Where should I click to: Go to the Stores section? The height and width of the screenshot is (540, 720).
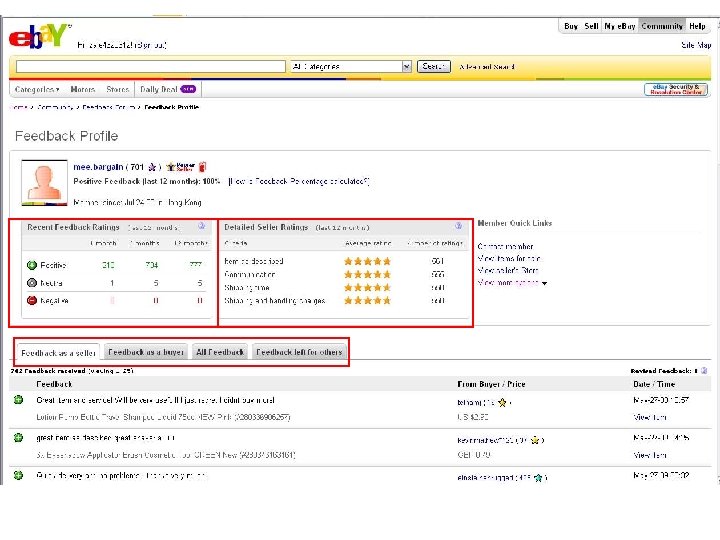pyautogui.click(x=118, y=89)
